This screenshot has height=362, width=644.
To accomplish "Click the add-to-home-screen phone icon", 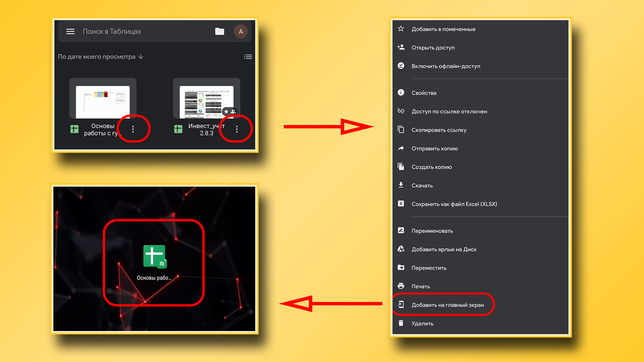I will pyautogui.click(x=401, y=304).
